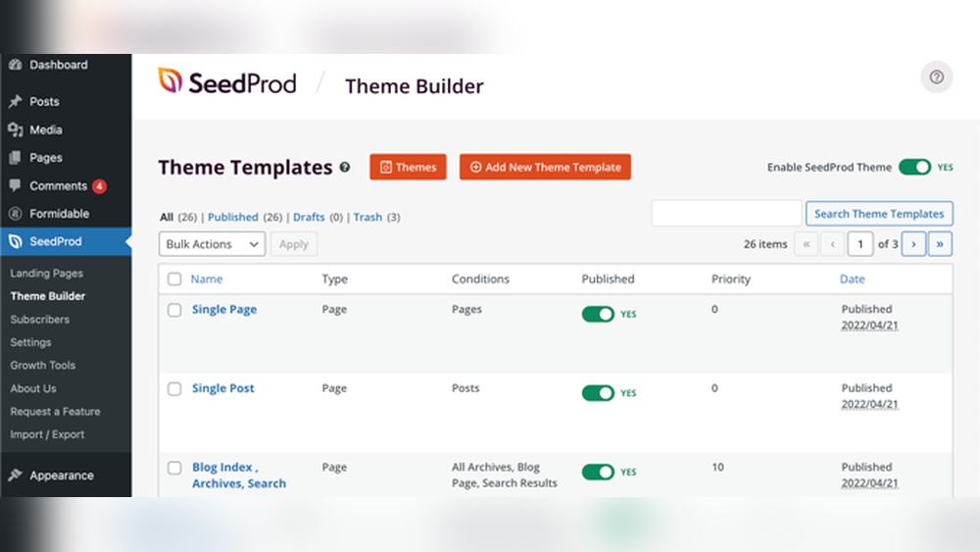Open the Dashboard icon in sidebar
Image resolution: width=980 pixels, height=552 pixels.
coord(16,65)
